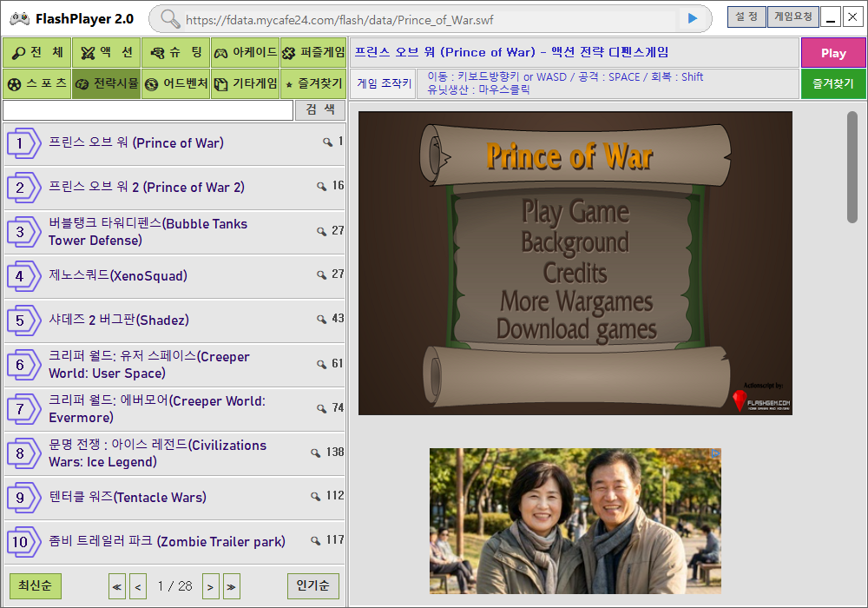Image resolution: width=868 pixels, height=608 pixels.
Task: Click view count magnifier on Tentacle Wars row
Action: (316, 496)
